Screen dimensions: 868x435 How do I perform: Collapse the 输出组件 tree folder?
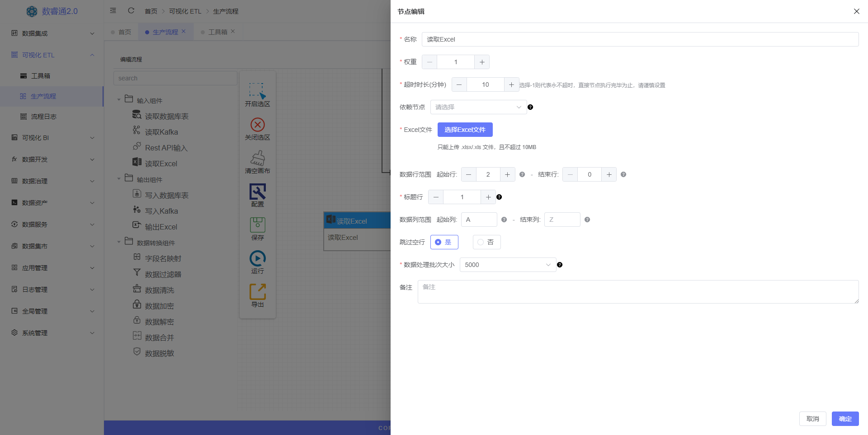pos(119,179)
